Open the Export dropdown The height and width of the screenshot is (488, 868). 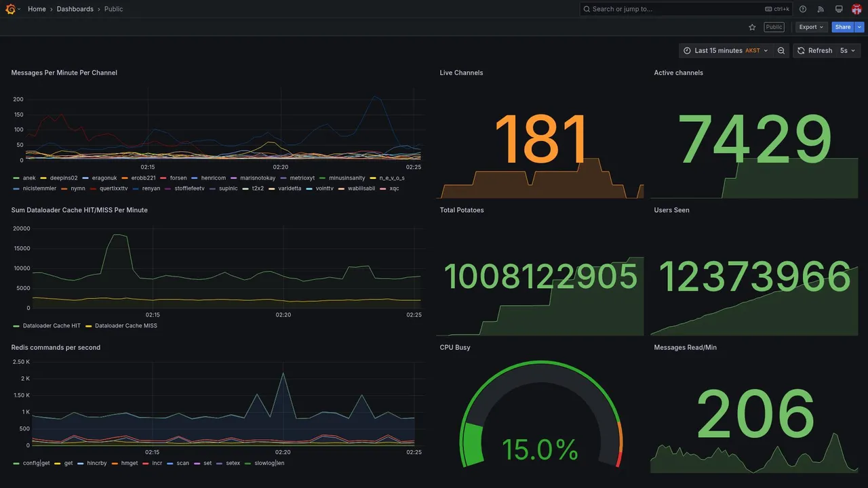tap(812, 27)
